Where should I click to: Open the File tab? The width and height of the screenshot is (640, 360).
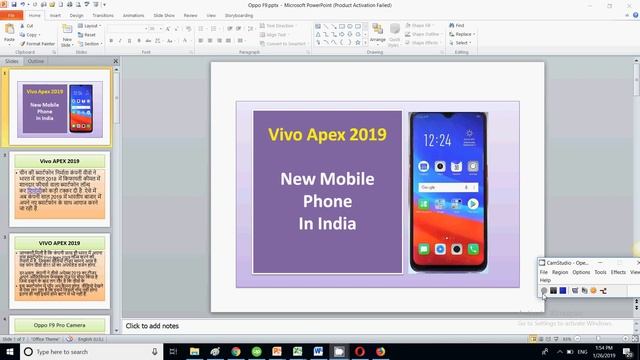pos(11,16)
